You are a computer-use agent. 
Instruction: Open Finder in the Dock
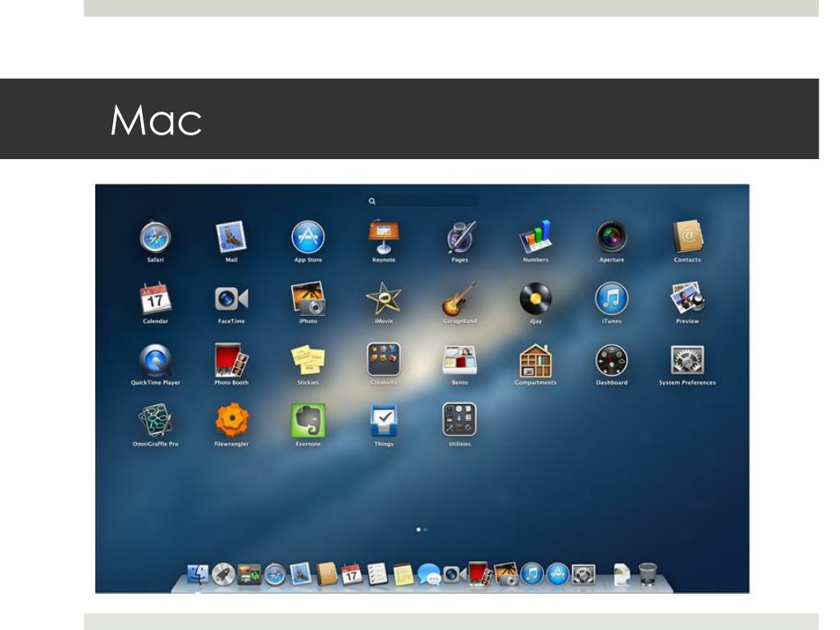click(198, 574)
